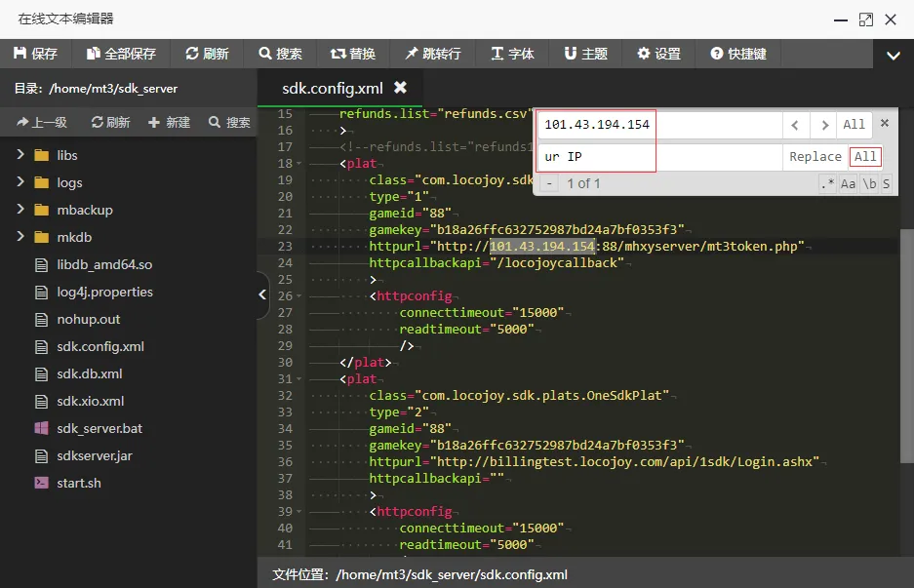Click the Replace (替换) toolbar icon
Viewport: 914px width, 588px height.
338,54
